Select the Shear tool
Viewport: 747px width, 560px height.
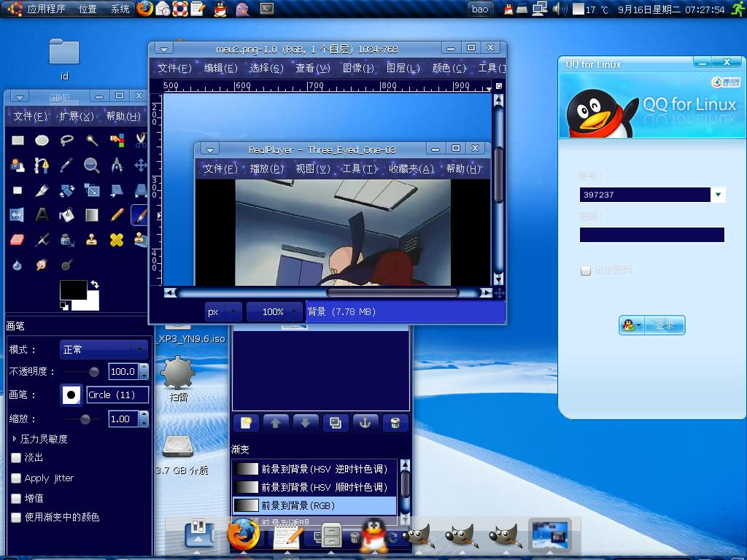(x=117, y=190)
